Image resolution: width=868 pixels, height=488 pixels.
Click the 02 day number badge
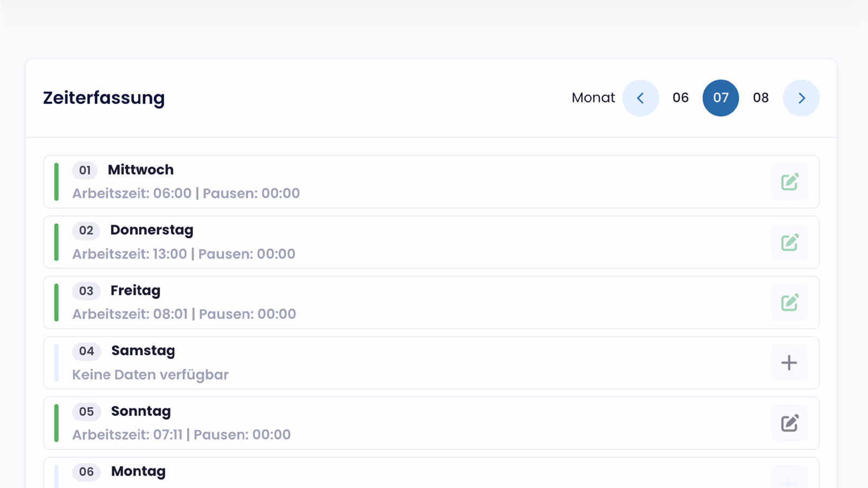(x=86, y=230)
